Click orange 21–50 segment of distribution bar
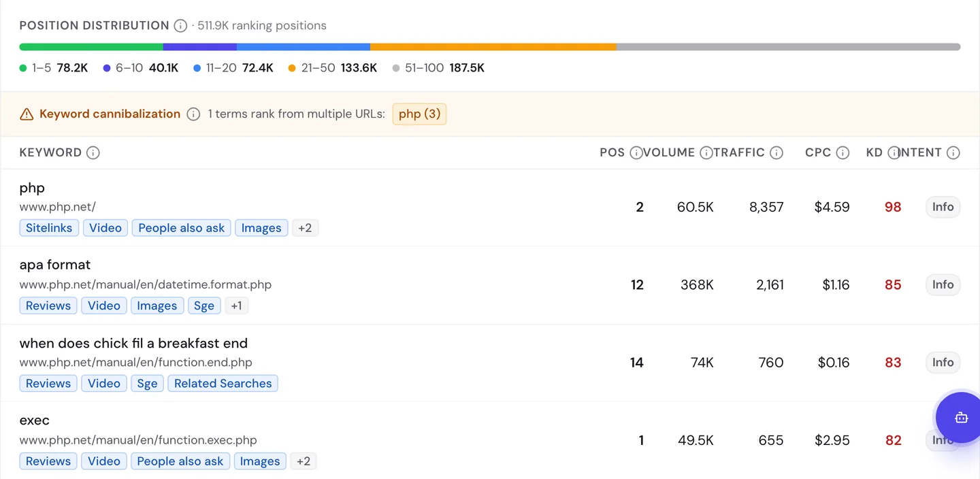The height and width of the screenshot is (479, 980). pyautogui.click(x=493, y=47)
